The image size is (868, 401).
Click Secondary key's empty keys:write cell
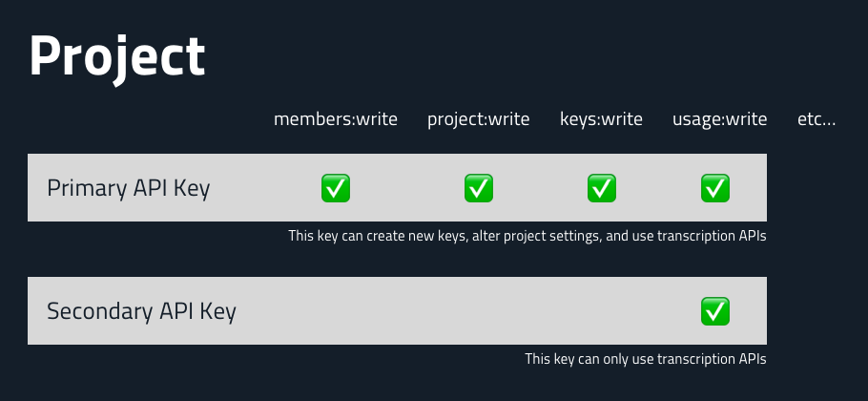tap(601, 311)
